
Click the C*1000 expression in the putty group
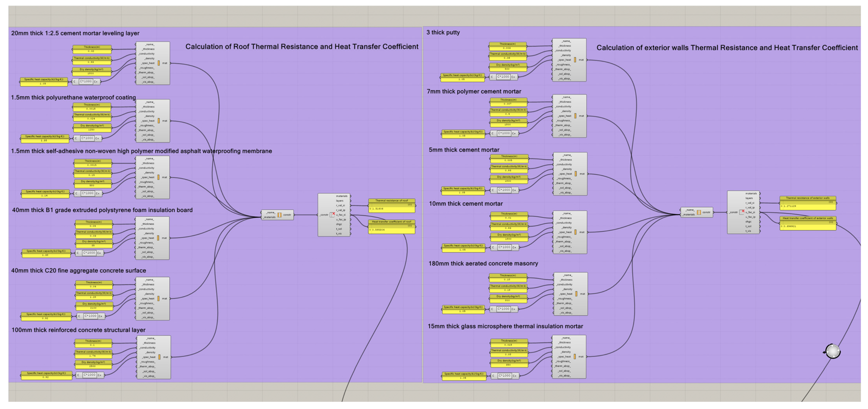point(503,77)
